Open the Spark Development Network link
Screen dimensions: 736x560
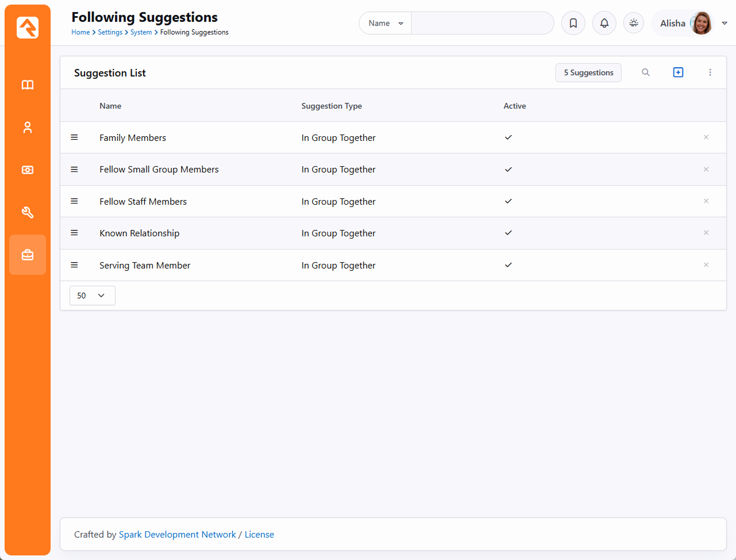[177, 535]
